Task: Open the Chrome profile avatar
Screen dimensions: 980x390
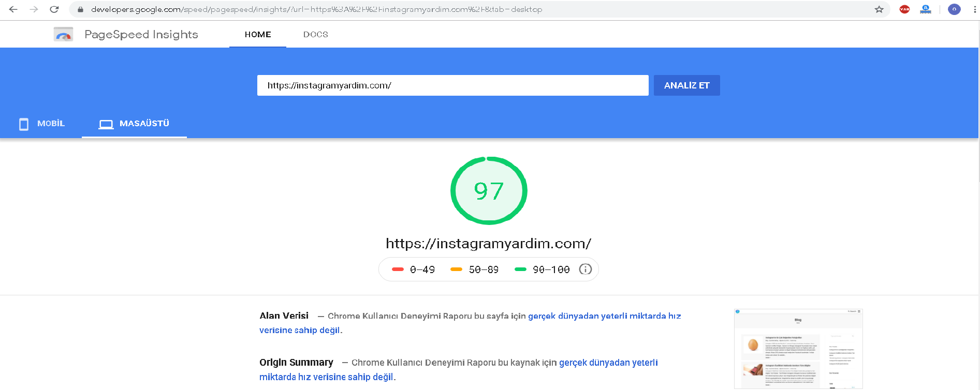Action: (954, 9)
